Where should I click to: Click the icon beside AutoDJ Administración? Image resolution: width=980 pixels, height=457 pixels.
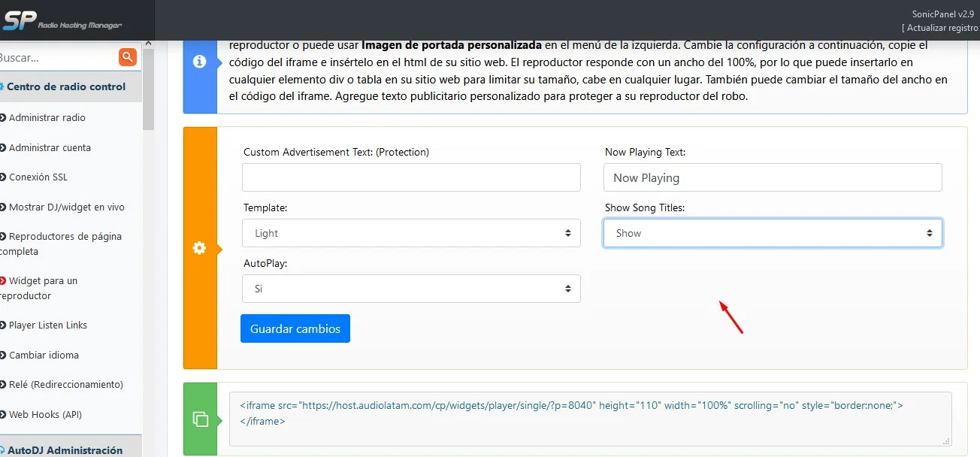(x=2, y=450)
